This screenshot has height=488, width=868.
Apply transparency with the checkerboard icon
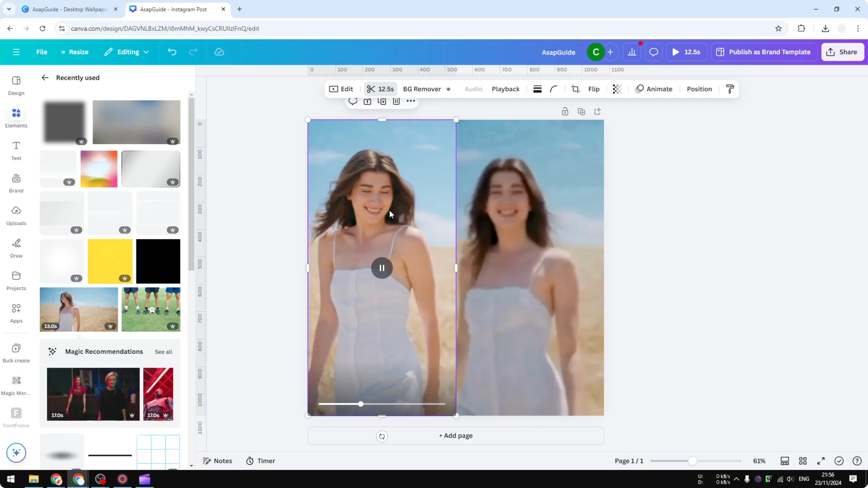point(617,89)
